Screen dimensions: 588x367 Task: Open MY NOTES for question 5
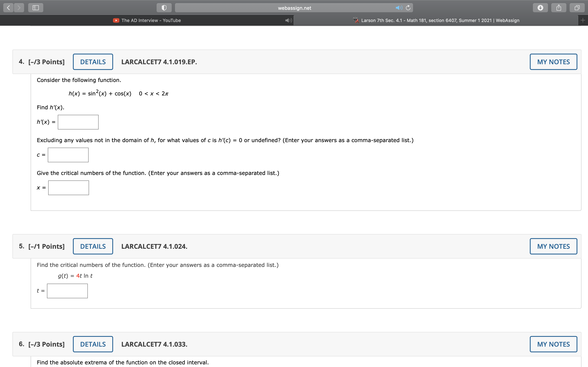553,246
